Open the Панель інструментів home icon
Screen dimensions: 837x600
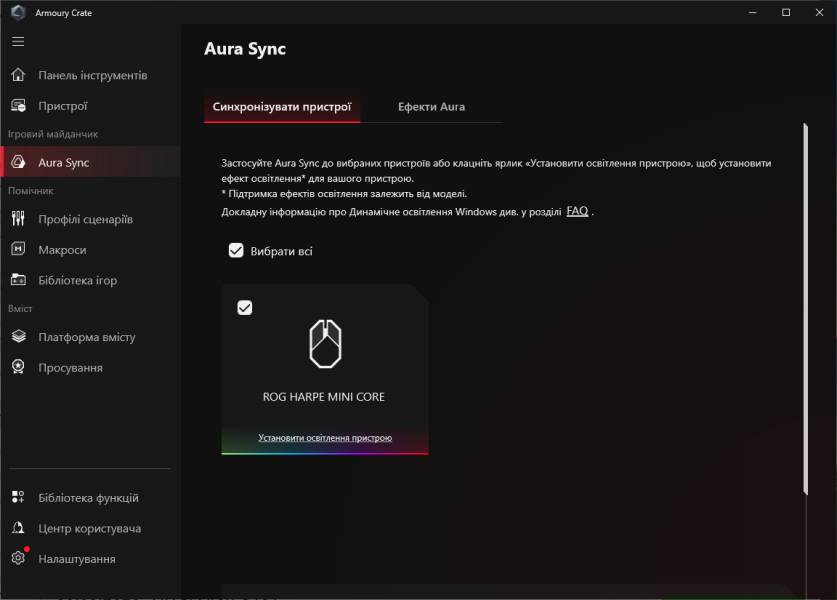pos(18,75)
